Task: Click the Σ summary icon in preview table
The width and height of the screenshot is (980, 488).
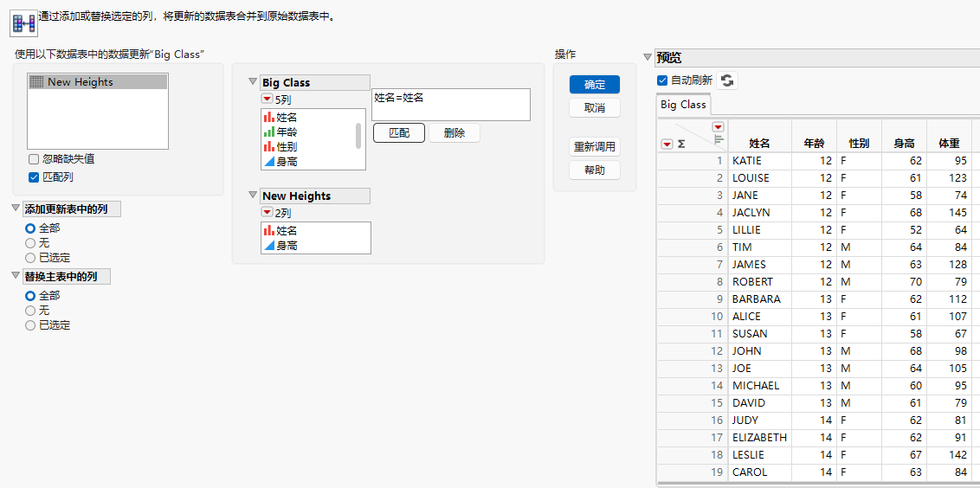Action: (681, 144)
